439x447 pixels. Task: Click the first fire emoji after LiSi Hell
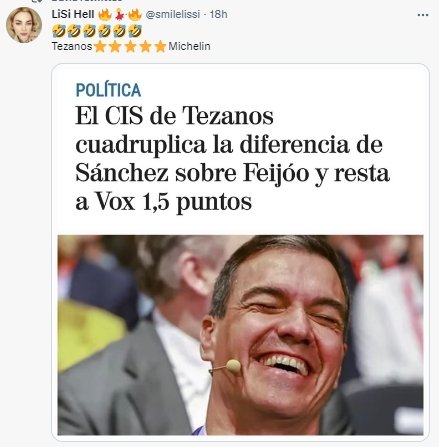click(105, 14)
